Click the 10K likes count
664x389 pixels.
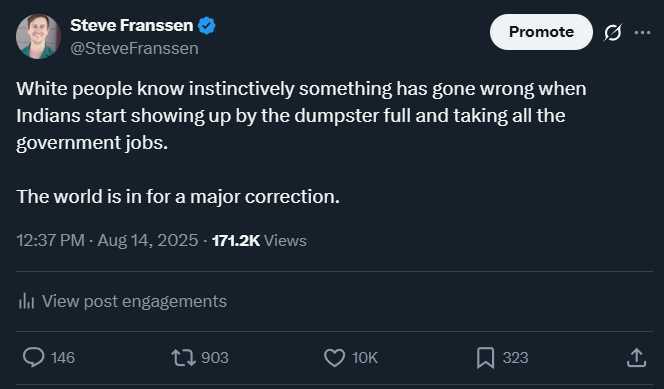pyautogui.click(x=365, y=358)
